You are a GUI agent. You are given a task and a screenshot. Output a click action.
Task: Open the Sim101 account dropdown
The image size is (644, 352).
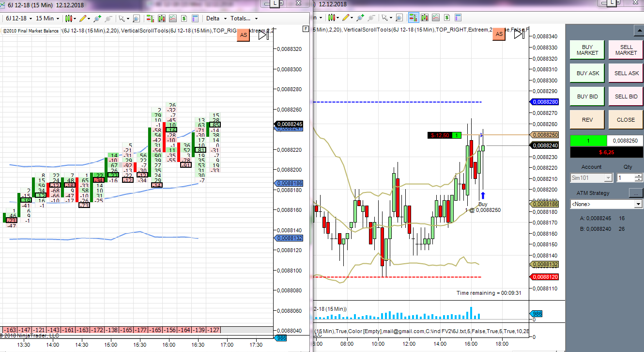coord(591,178)
